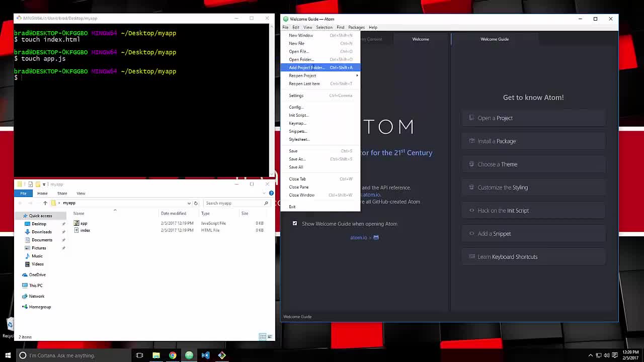This screenshot has height=362, width=644.
Task: Open Share tab in Explorer ribbon
Action: click(62, 193)
